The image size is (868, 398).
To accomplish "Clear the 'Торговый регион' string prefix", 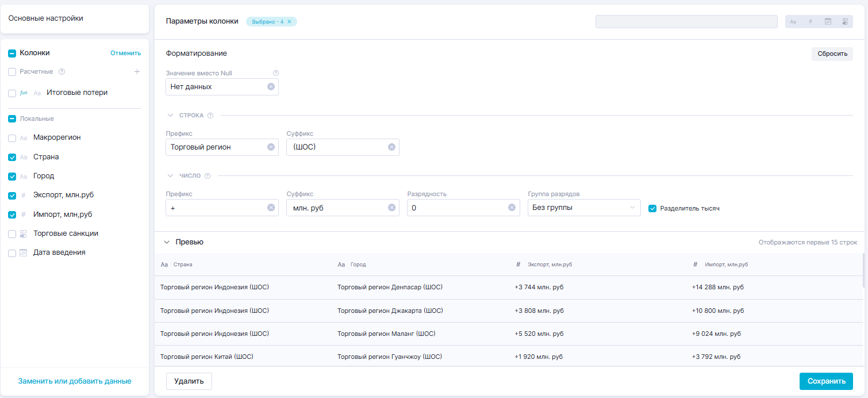I will coord(271,147).
